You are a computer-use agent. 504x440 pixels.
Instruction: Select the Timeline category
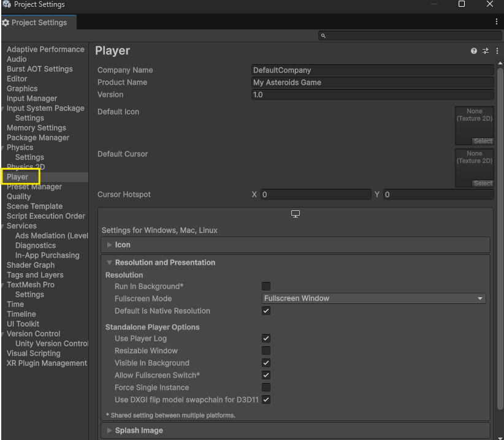21,314
